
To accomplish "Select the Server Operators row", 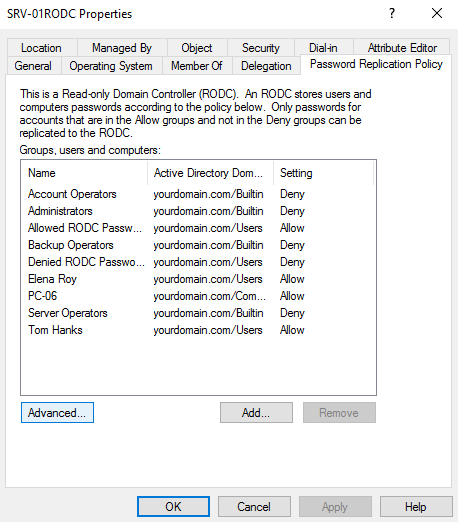I will [198, 313].
